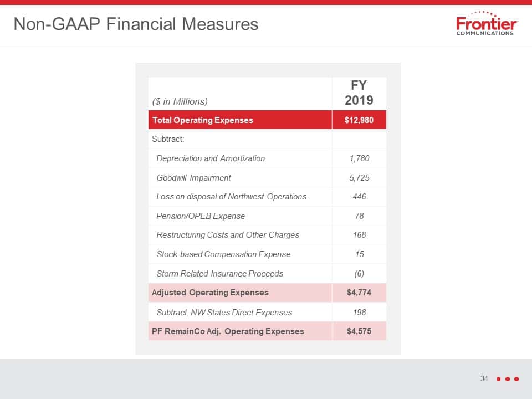Click the first red dot near the page number
Image resolution: width=532 pixels, height=399 pixels.
pyautogui.click(x=498, y=379)
